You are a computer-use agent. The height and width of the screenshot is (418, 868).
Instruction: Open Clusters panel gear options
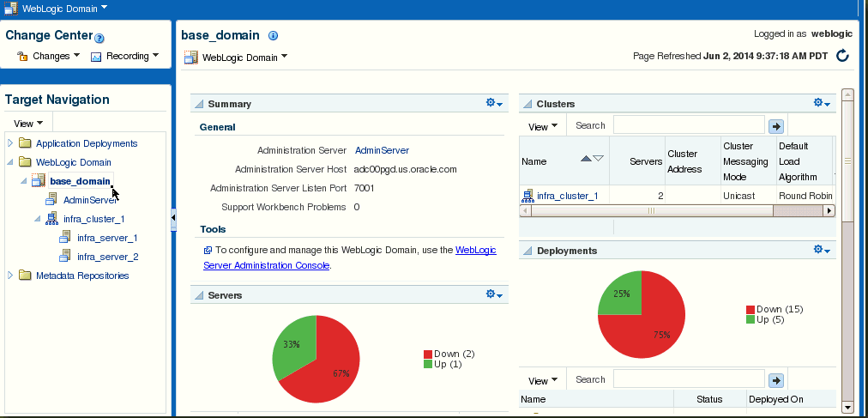pos(822,103)
